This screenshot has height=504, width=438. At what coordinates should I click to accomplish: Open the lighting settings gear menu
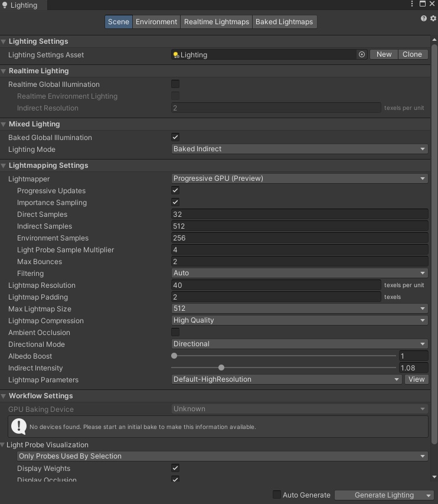433,18
